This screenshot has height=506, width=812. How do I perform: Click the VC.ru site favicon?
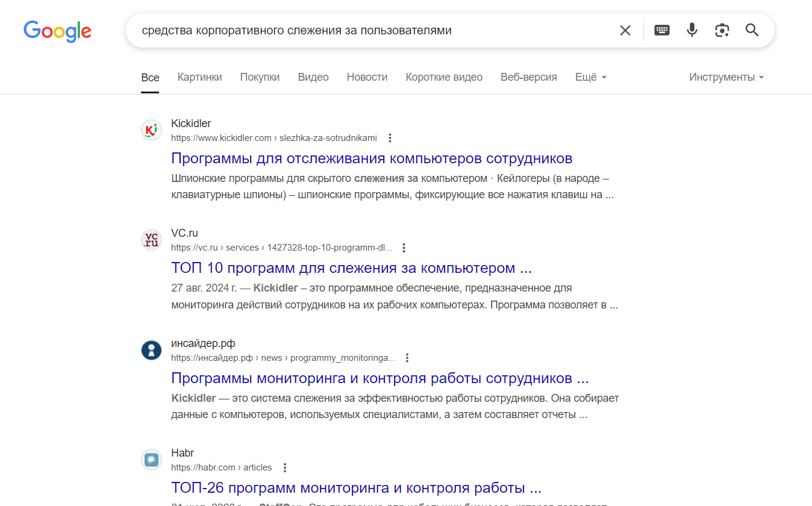coord(151,240)
